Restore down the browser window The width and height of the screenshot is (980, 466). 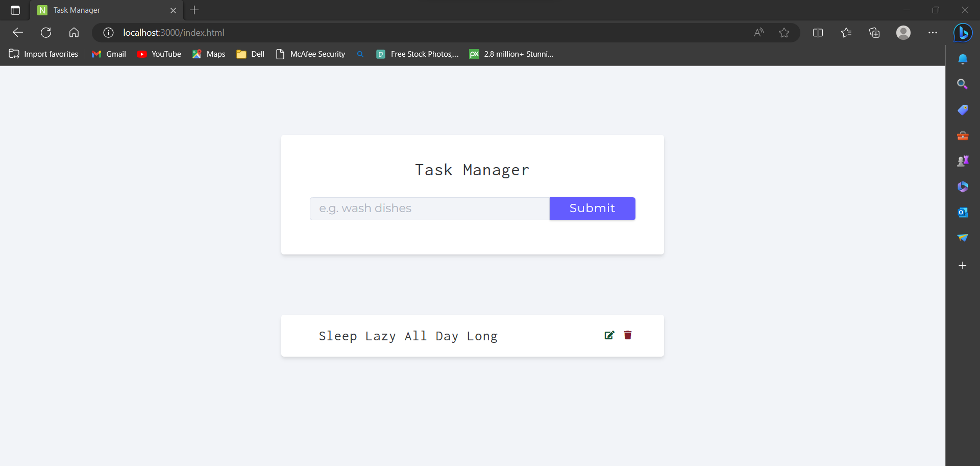click(x=936, y=10)
